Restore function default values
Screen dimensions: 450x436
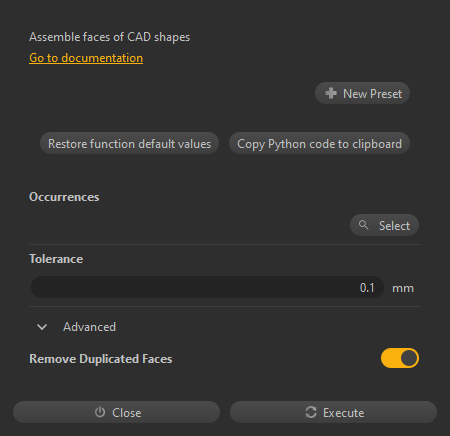[x=129, y=144]
